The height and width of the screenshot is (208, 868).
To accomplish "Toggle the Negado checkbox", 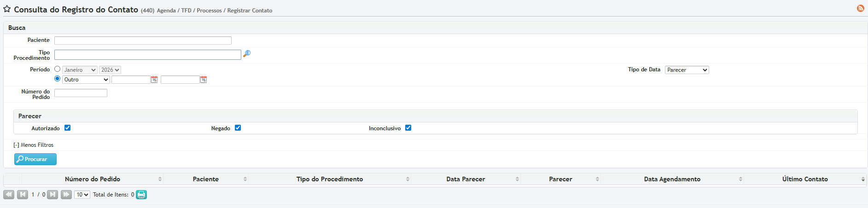I will pyautogui.click(x=238, y=128).
